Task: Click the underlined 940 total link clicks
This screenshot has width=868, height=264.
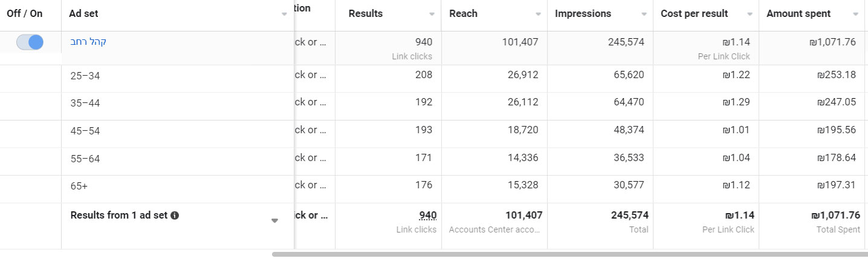Action: point(428,215)
